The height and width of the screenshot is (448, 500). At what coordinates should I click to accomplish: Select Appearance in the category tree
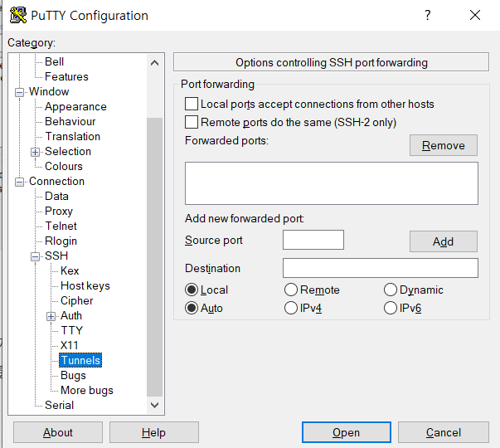(x=75, y=106)
